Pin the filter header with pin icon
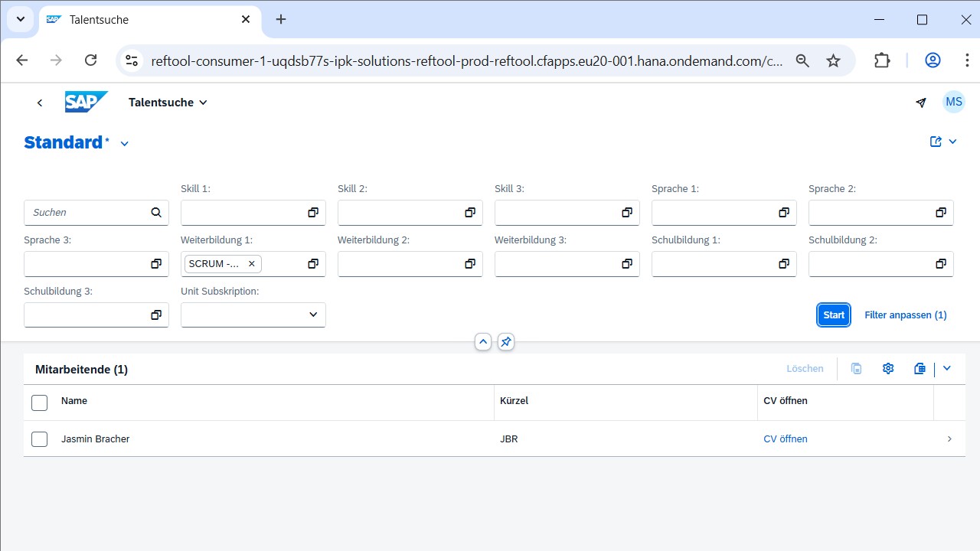 click(x=505, y=342)
